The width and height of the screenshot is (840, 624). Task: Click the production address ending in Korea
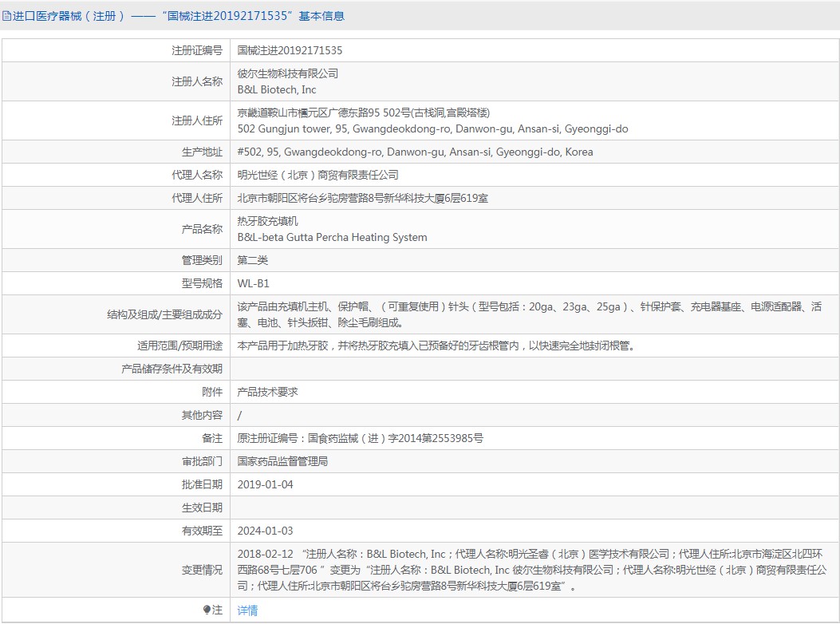[x=415, y=152]
